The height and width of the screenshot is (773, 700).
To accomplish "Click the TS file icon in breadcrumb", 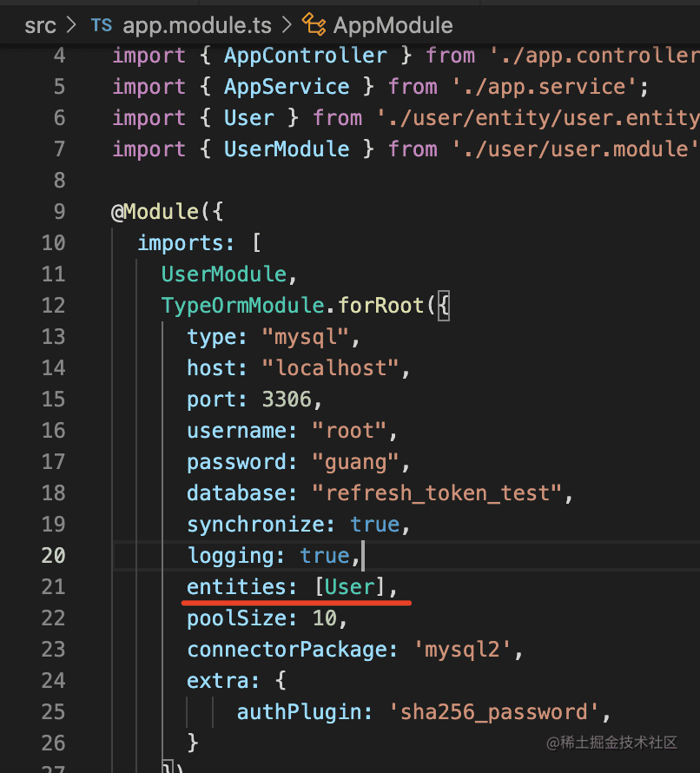I will [x=102, y=25].
